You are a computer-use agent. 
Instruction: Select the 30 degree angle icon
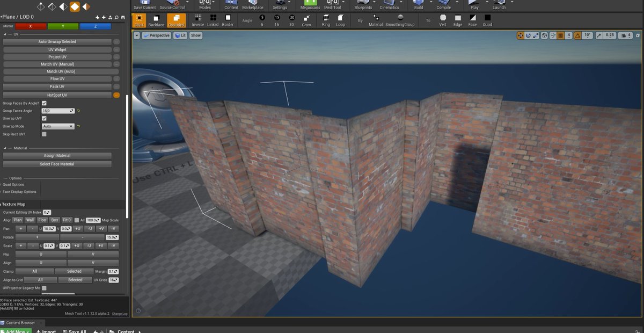point(291,21)
